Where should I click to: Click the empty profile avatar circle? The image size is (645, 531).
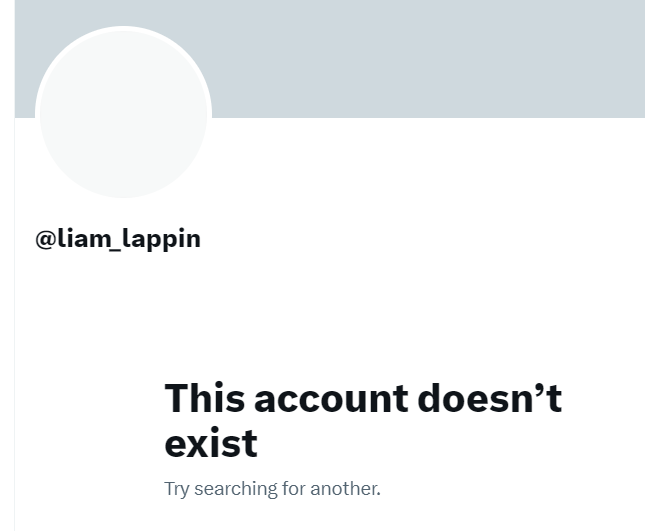123,112
